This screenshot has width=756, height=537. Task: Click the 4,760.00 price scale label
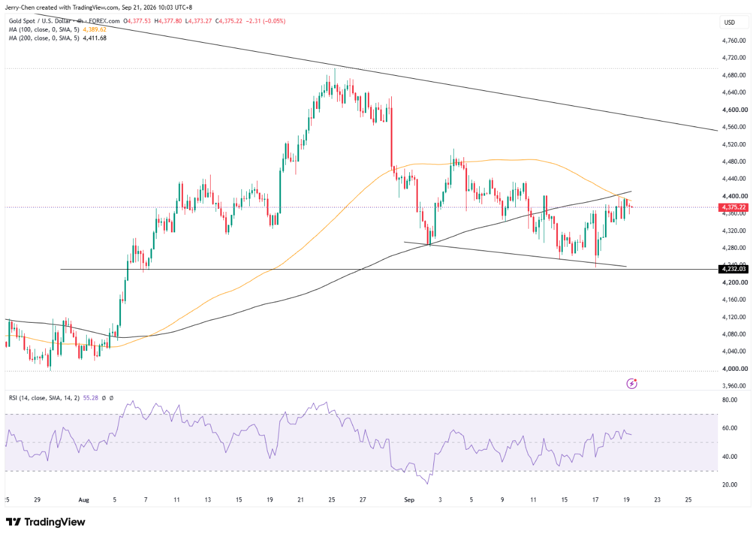pos(733,41)
